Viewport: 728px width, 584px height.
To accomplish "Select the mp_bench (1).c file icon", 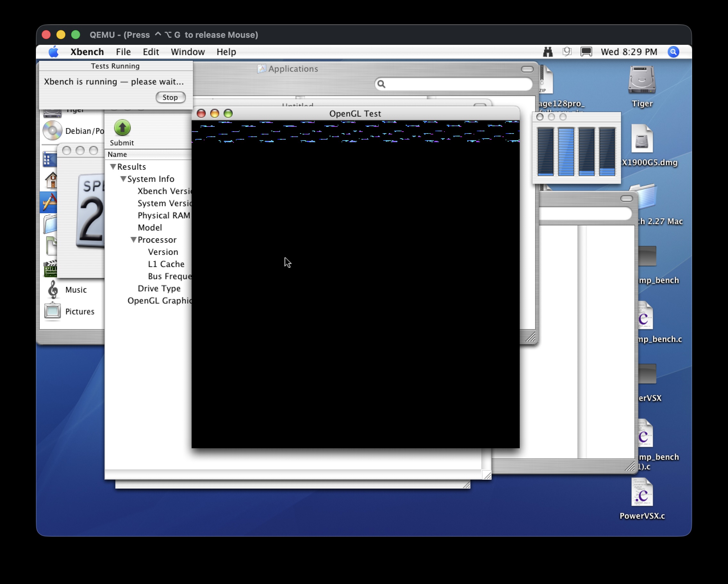I will (645, 433).
